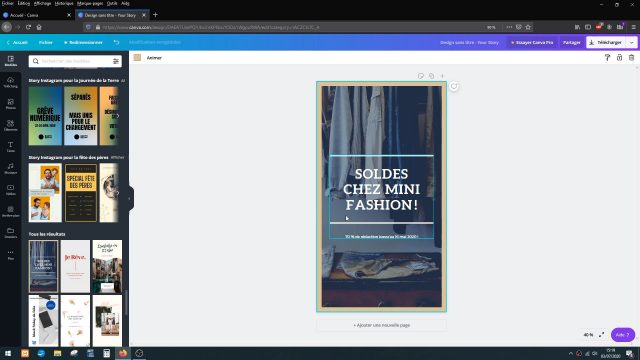The image size is (640, 360).
Task: Click the Animer button
Action: (154, 58)
